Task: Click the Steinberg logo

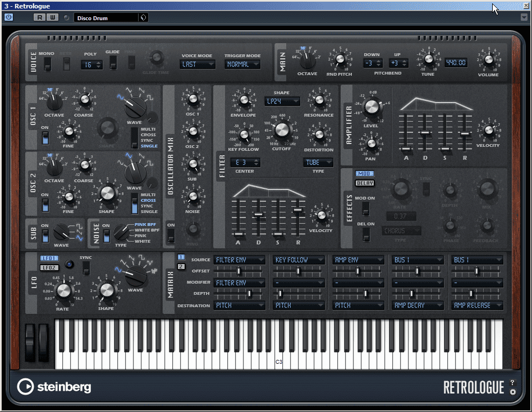Action: [x=54, y=387]
